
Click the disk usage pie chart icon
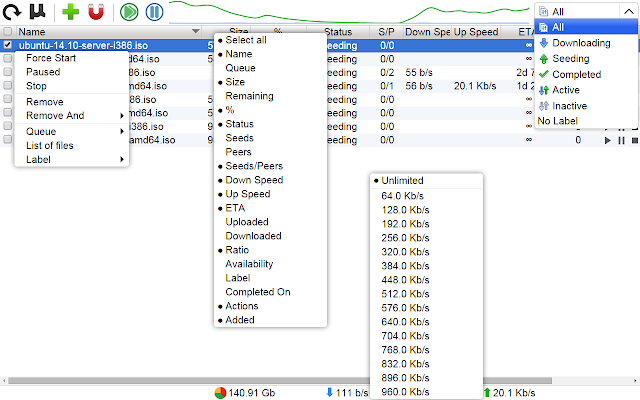point(220,393)
